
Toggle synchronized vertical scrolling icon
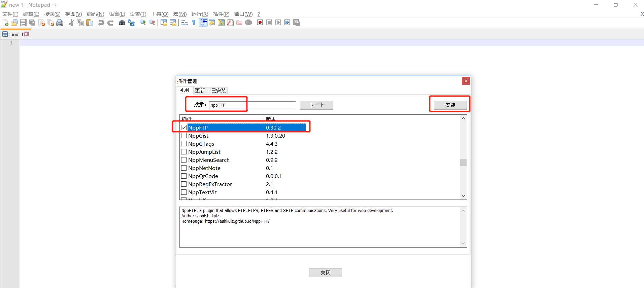164,23
